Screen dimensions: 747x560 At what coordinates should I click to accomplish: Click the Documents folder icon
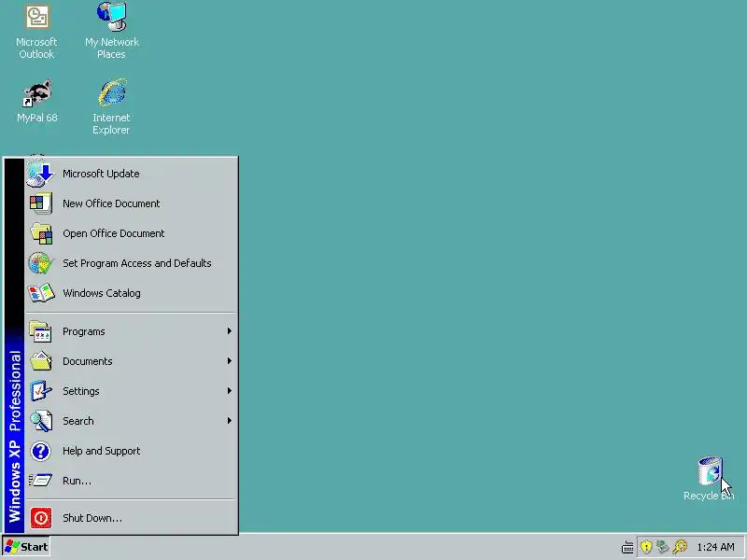[x=41, y=361]
